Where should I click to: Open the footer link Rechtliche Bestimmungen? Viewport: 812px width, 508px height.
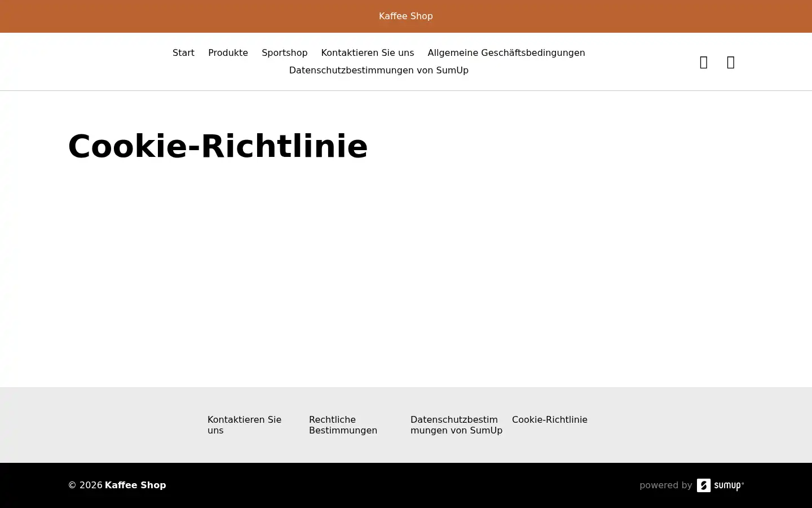point(343,425)
